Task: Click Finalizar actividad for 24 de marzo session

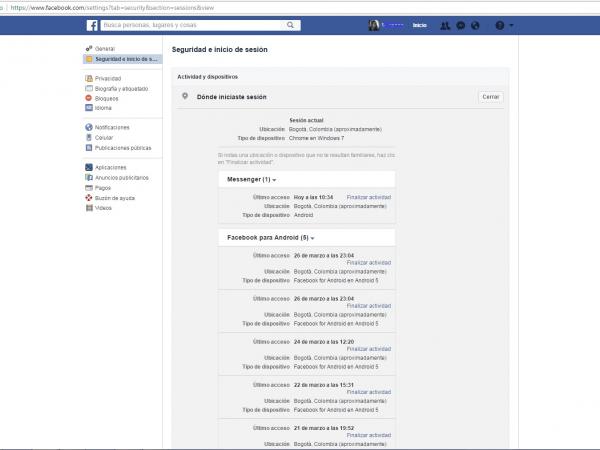Action: click(369, 349)
